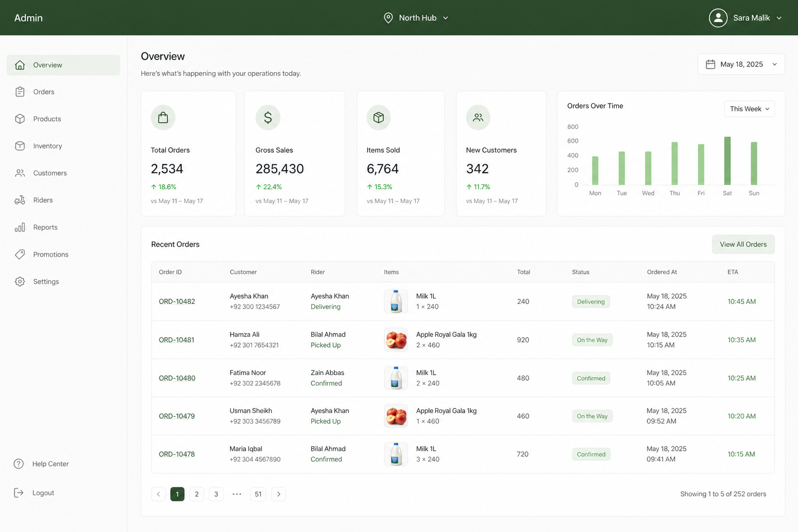The height and width of the screenshot is (532, 798).
Task: Go to page 2 of orders
Action: point(196,494)
